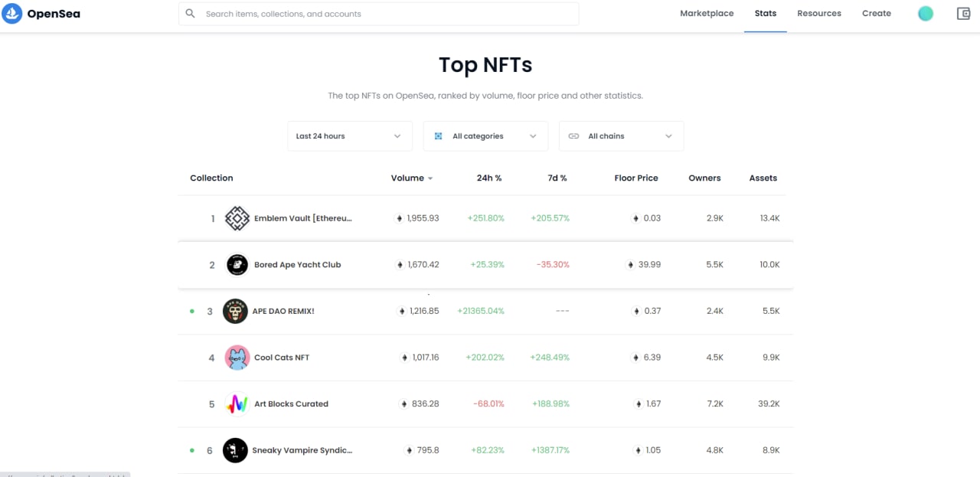Click the +205.57% value
The image size is (980, 477).
[550, 218]
